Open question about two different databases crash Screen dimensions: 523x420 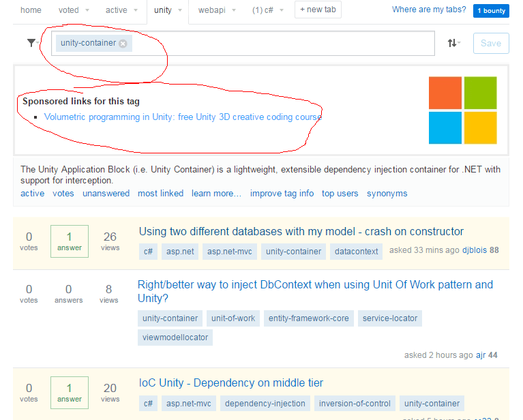pos(301,232)
